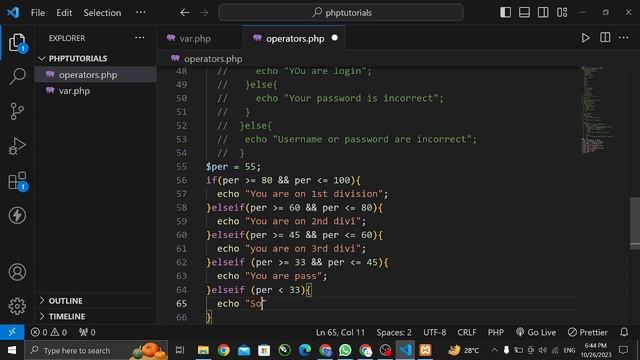Select PHP language mode
640x360 pixels.
496,332
